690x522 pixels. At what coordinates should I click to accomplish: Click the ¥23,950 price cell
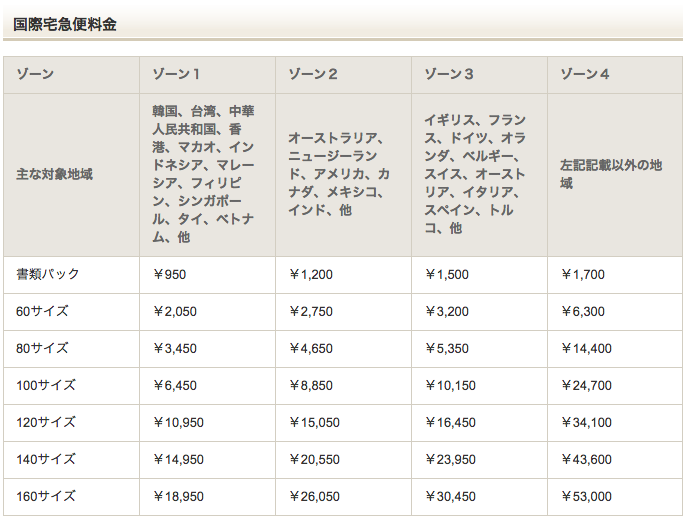[449, 459]
